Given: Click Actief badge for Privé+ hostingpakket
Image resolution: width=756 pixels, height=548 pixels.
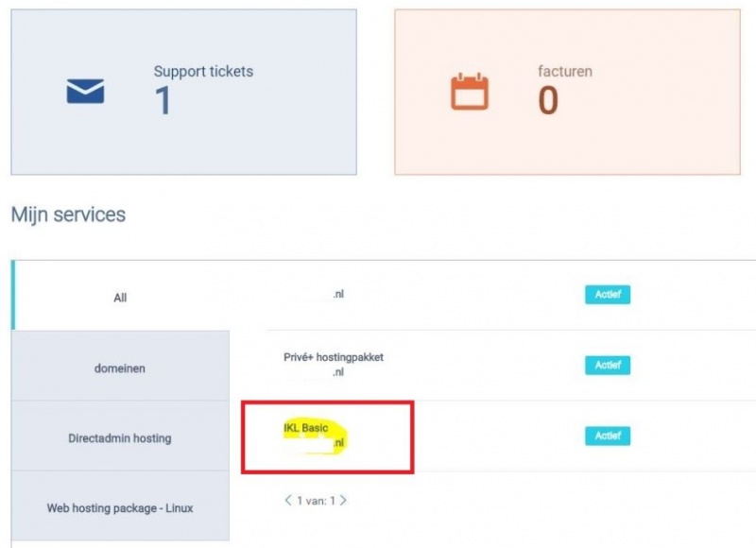Looking at the screenshot, I should (608, 366).
